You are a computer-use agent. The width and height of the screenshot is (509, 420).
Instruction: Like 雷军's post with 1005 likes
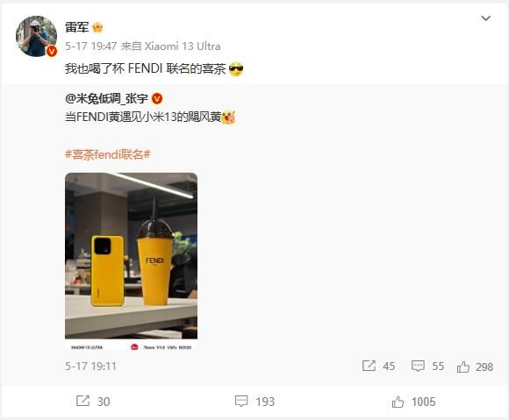(413, 402)
